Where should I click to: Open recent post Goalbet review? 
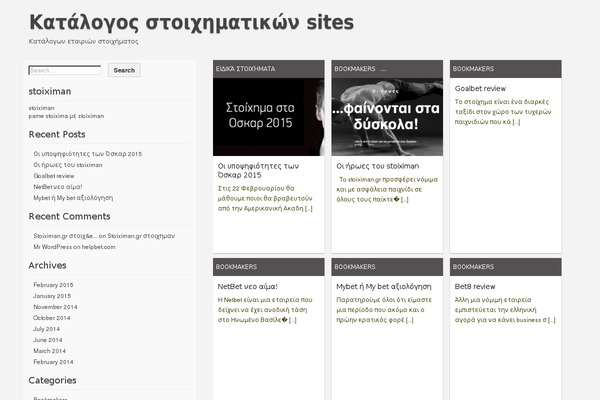coord(54,176)
